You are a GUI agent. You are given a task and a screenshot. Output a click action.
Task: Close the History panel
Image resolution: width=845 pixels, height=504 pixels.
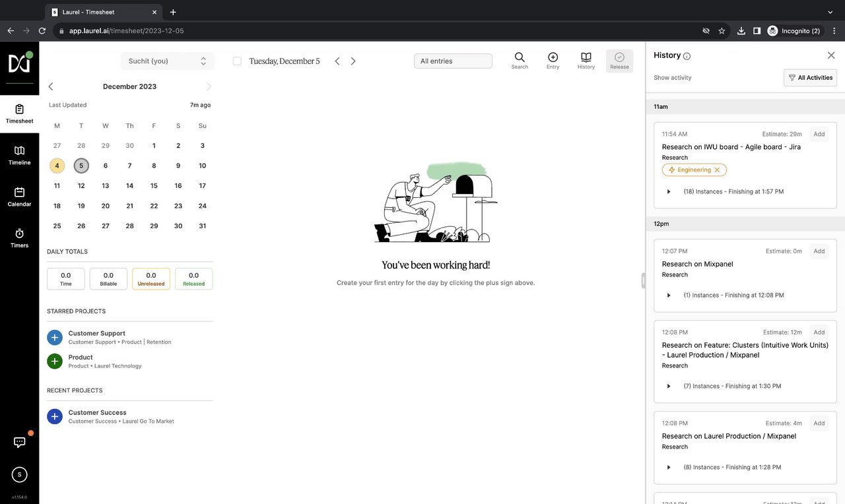coord(831,55)
